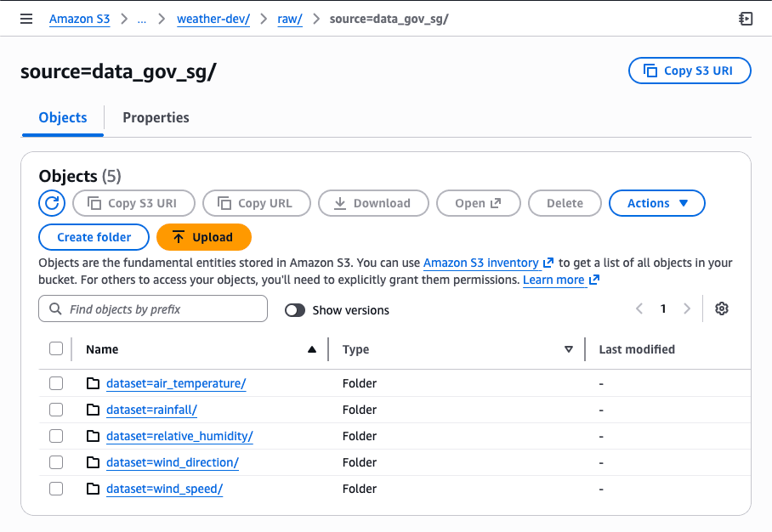Tick the select-all checkbox in table header
The height and width of the screenshot is (532, 772).
56,348
